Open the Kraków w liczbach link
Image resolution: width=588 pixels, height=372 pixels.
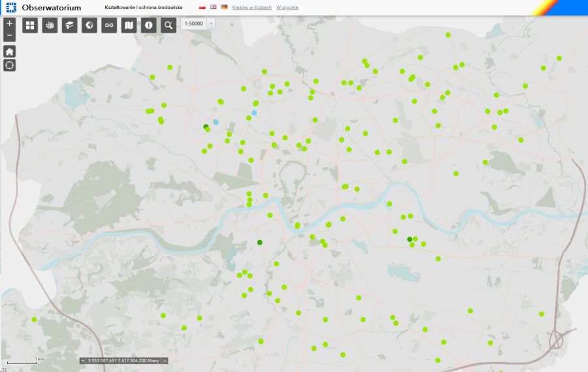tap(252, 7)
